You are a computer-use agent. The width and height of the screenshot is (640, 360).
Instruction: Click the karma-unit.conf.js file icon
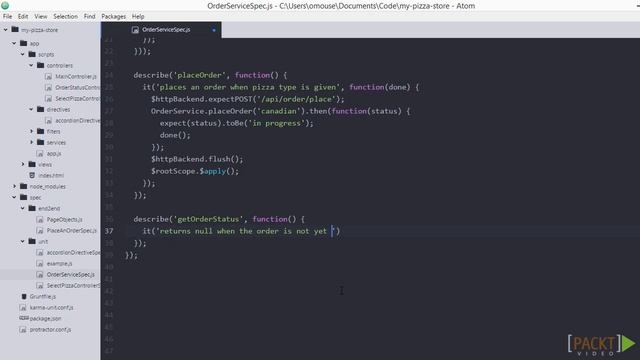click(23, 307)
